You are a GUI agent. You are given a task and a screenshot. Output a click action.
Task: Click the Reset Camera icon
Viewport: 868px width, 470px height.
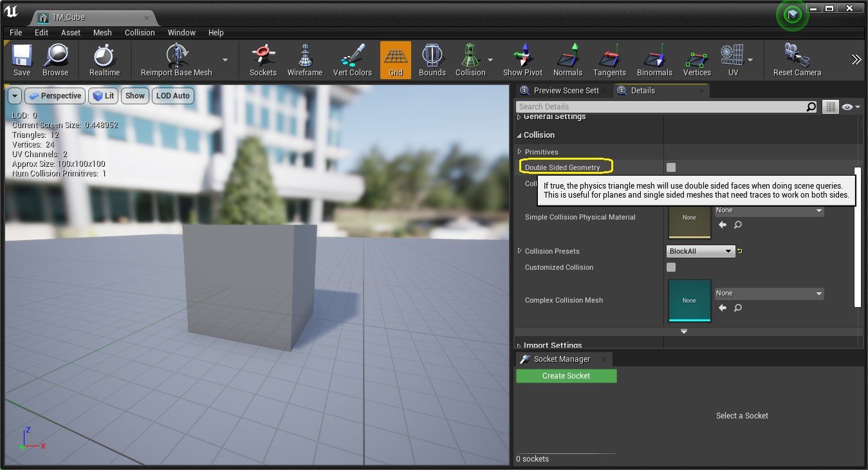point(796,60)
